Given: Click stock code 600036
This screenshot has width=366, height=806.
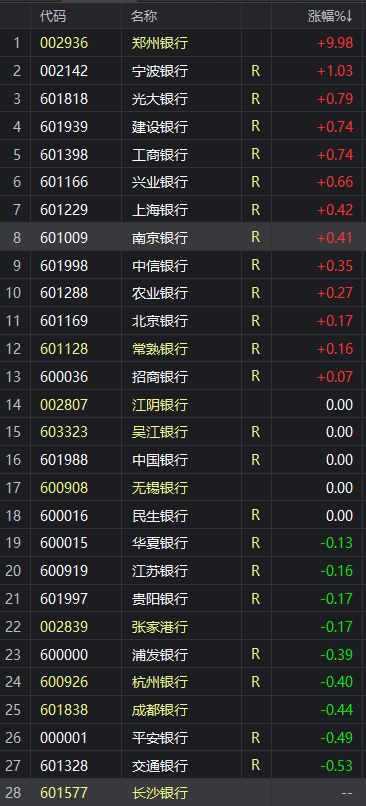Looking at the screenshot, I should pyautogui.click(x=64, y=377).
